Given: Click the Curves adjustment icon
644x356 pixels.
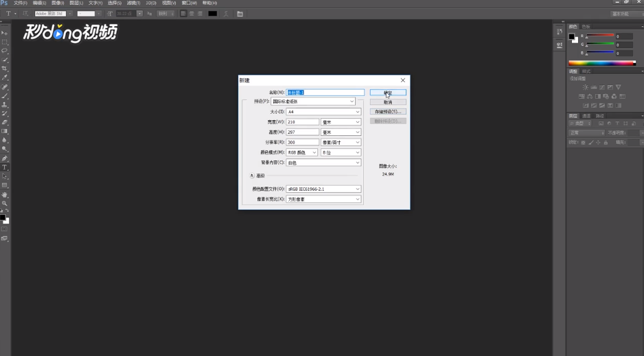Looking at the screenshot, I should [601, 87].
